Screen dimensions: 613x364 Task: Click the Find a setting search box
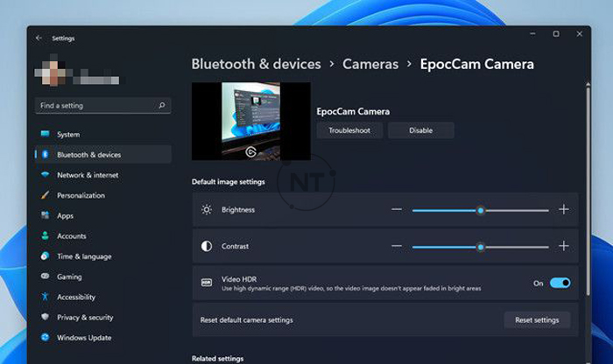[x=102, y=106]
